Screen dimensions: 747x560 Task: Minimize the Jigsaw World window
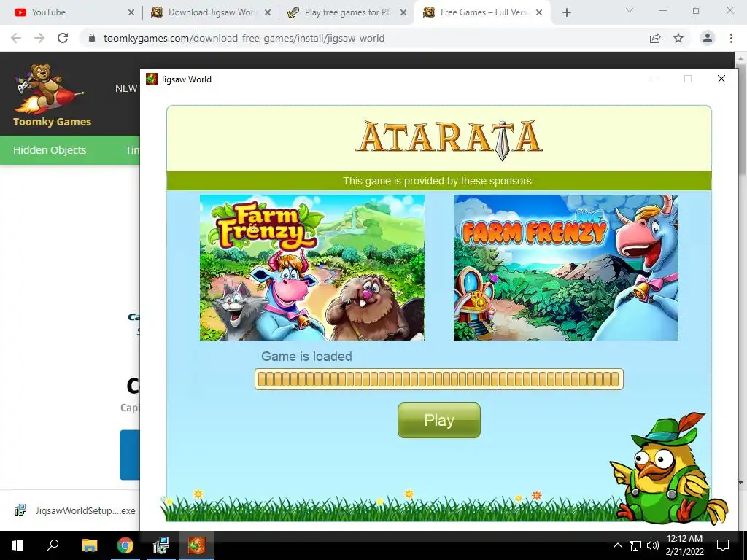pos(655,79)
